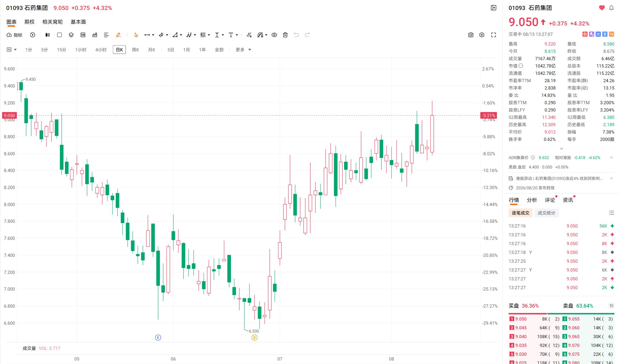Expand more quote details chevron

(561, 149)
